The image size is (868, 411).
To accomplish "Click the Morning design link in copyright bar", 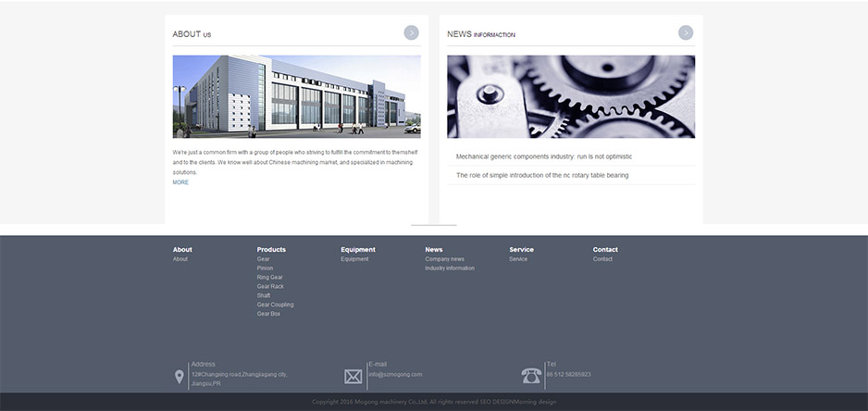I will tap(535, 402).
